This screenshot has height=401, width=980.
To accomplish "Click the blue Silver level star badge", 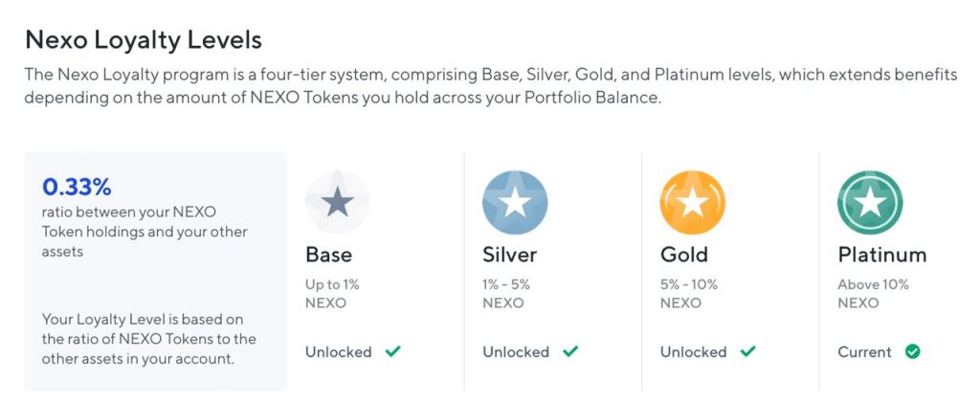I will (x=515, y=202).
